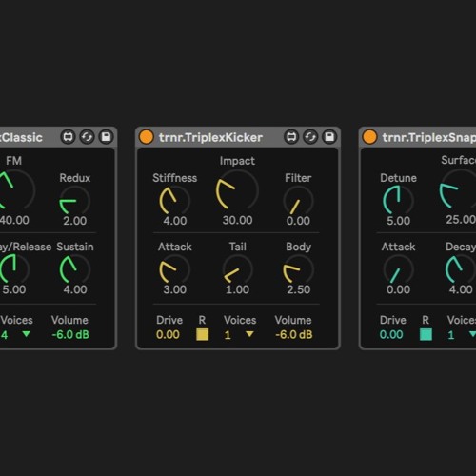This screenshot has width=476, height=476.
Task: Toggle TriplexKicker device activator (orange circle)
Action: [147, 137]
